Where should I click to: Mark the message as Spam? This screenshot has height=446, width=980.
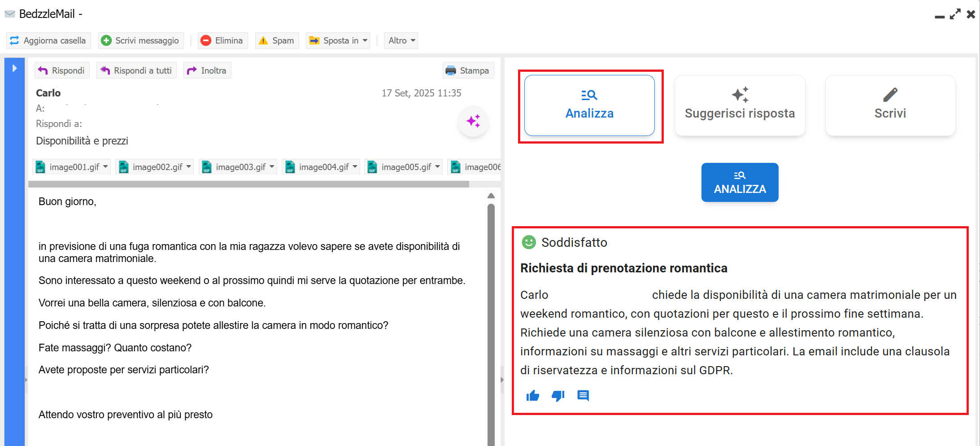tap(277, 40)
